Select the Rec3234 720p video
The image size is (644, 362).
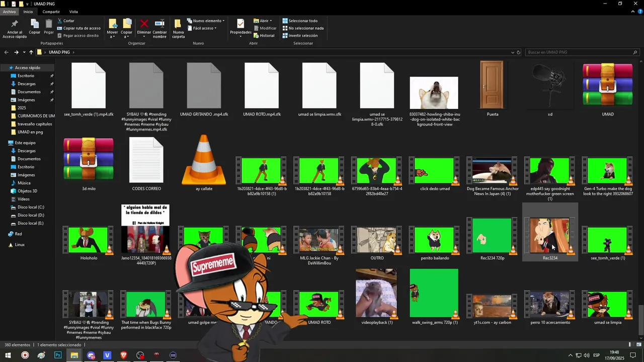coord(493,239)
